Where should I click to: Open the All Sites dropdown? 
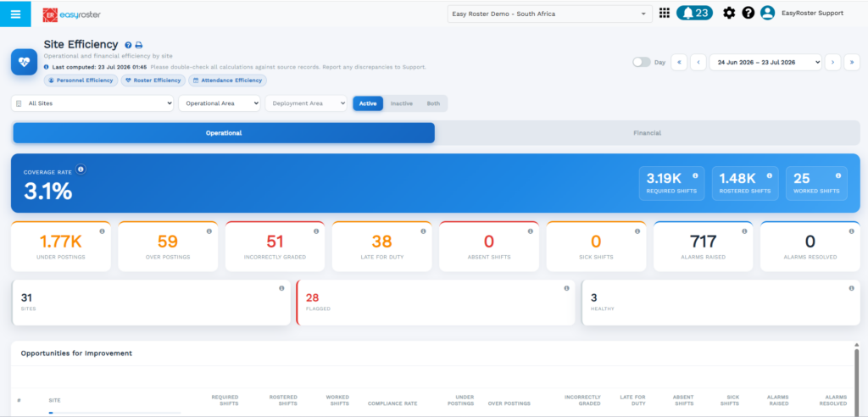[x=92, y=103]
